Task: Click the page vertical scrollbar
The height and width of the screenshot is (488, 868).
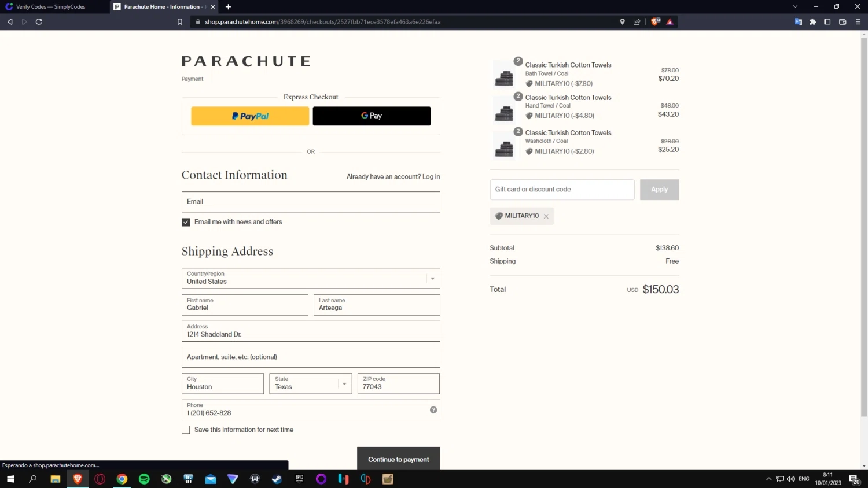Action: point(864,227)
